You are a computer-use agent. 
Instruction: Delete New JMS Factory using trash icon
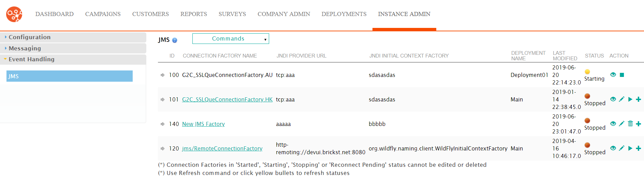pos(630,124)
